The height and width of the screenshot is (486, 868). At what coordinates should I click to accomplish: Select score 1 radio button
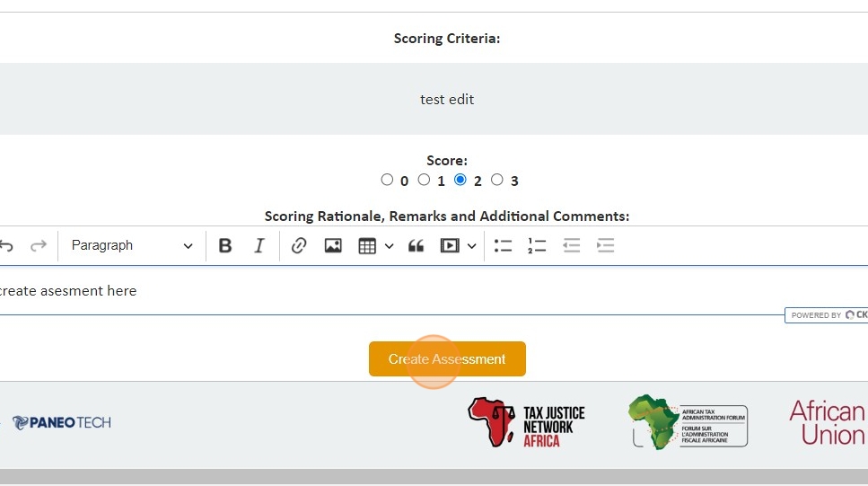[425, 180]
